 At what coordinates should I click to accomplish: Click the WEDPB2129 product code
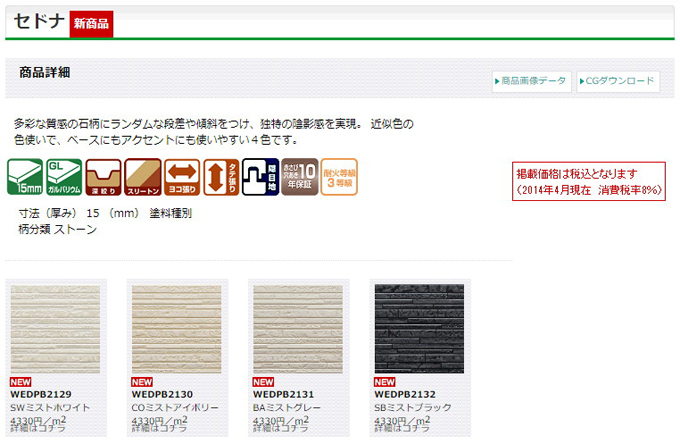click(x=41, y=395)
